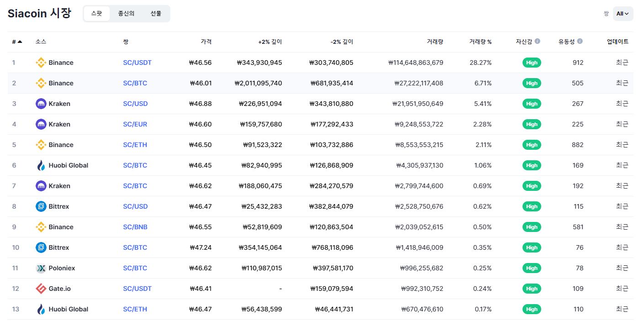
Task: Click the Huobi Global logo in row 6
Action: pos(41,165)
